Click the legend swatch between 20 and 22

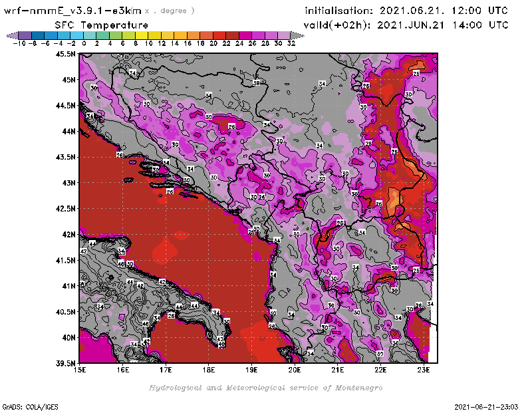(x=219, y=35)
